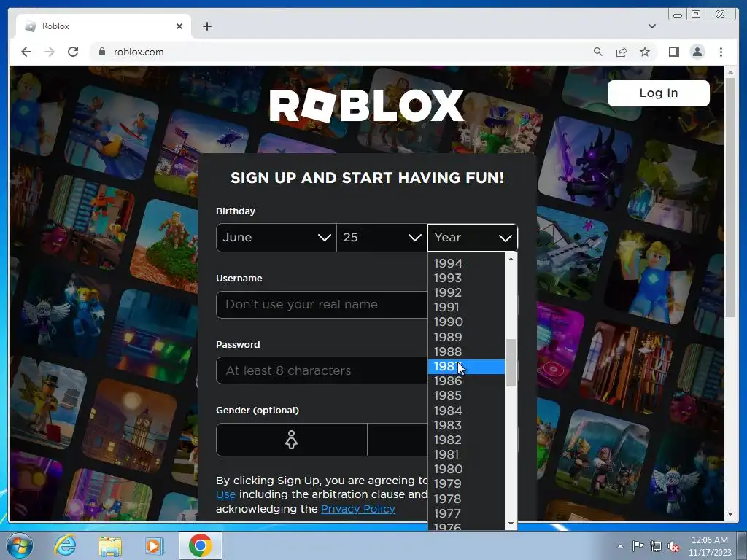Pick 1986 in the year list
Screen dimensions: 747x560
click(x=466, y=381)
